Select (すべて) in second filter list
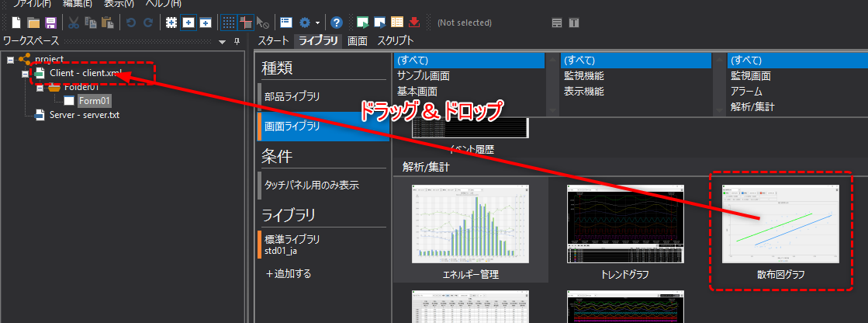Image resolution: width=868 pixels, height=323 pixels. pos(635,61)
